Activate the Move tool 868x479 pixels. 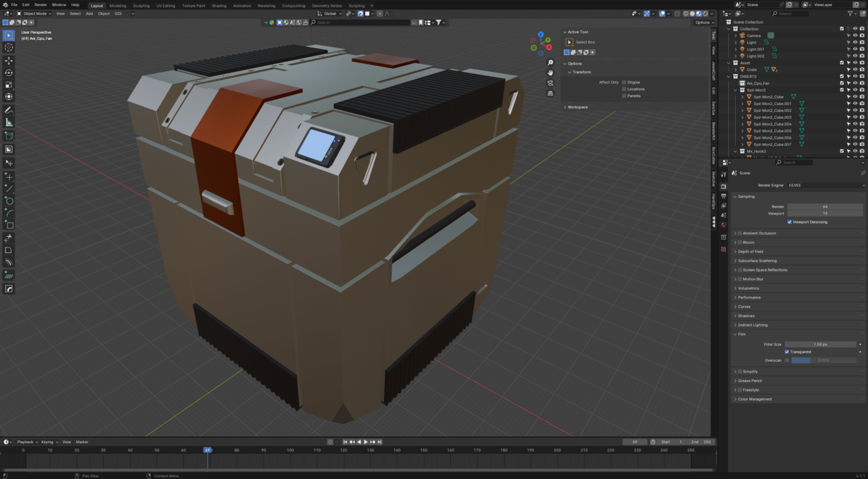(x=9, y=60)
